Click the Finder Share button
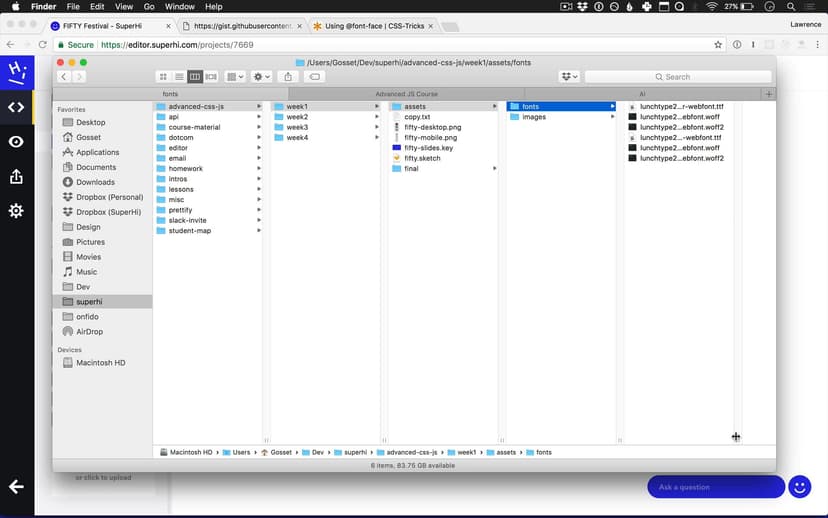Image resolution: width=828 pixels, height=518 pixels. tap(288, 77)
